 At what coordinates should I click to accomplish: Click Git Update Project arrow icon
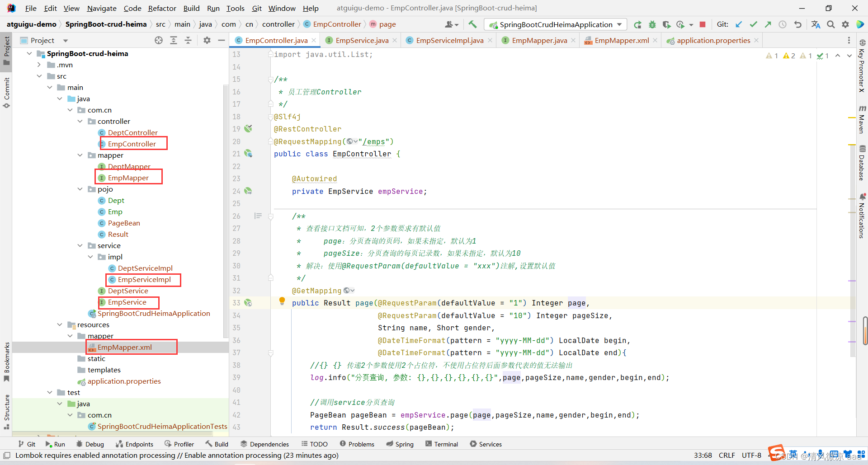click(739, 24)
